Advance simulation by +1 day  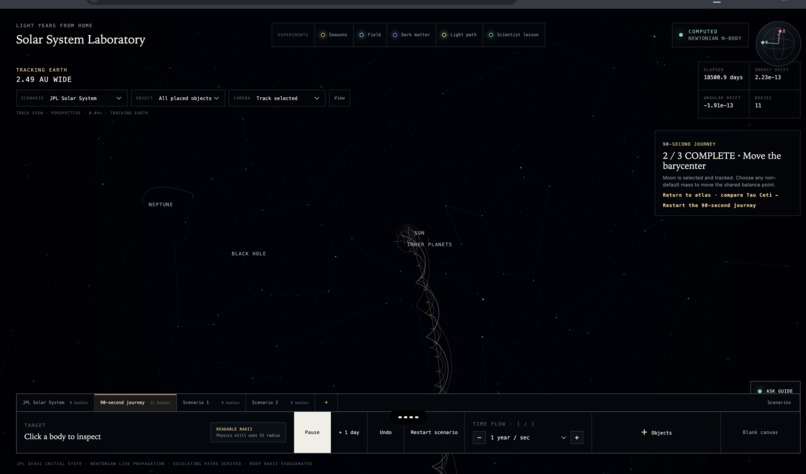click(x=349, y=432)
